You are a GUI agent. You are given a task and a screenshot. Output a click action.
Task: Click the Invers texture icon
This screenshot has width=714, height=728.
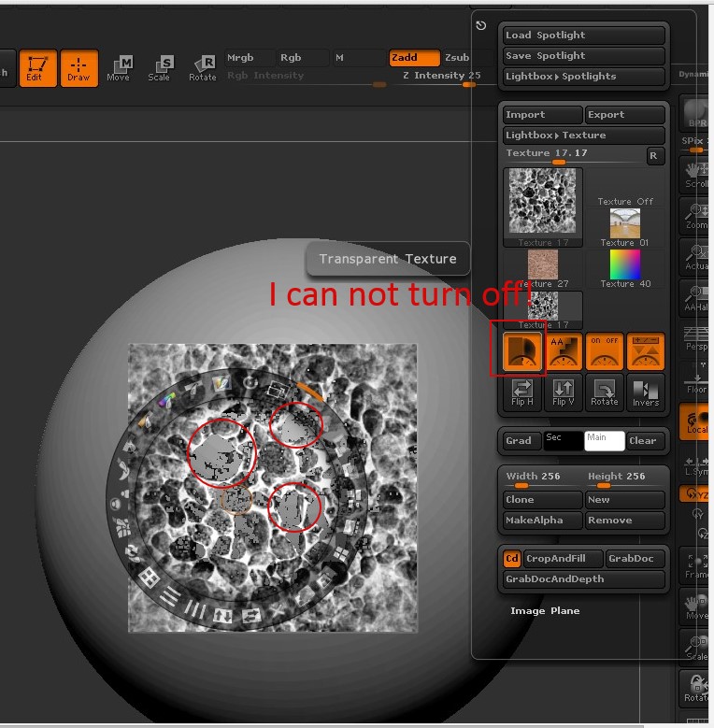coord(646,393)
